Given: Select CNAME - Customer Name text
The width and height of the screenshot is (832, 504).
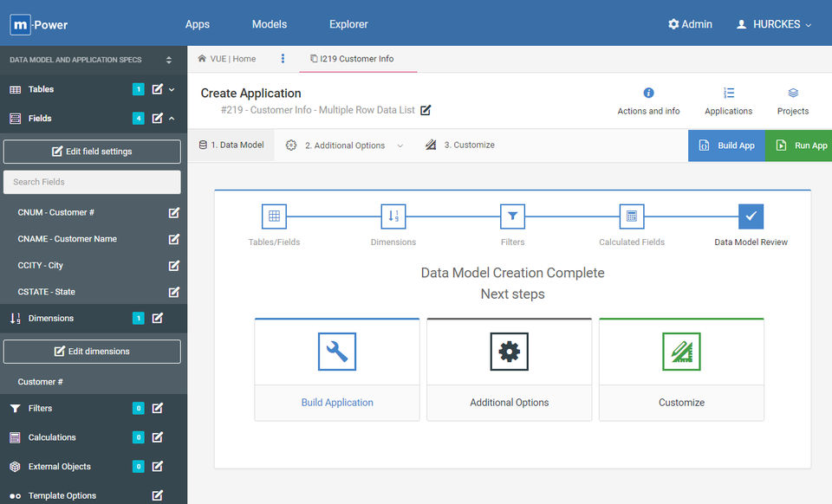Looking at the screenshot, I should pyautogui.click(x=67, y=239).
